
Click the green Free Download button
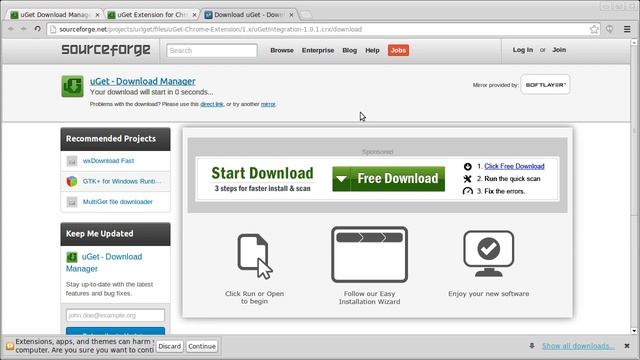tap(389, 179)
